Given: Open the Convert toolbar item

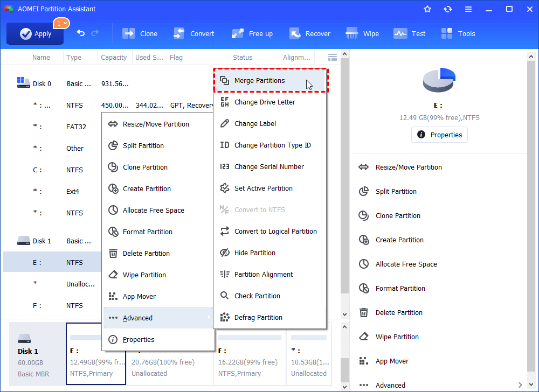Looking at the screenshot, I should tap(194, 33).
